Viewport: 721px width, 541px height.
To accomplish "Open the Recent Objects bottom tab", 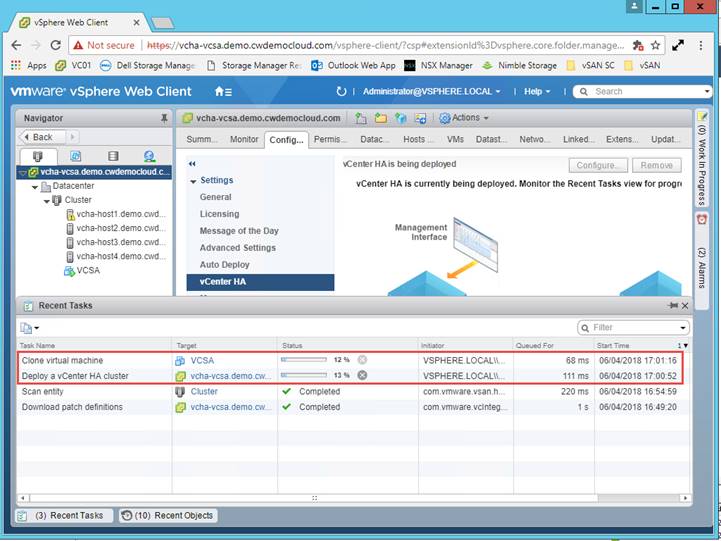I will (x=168, y=515).
